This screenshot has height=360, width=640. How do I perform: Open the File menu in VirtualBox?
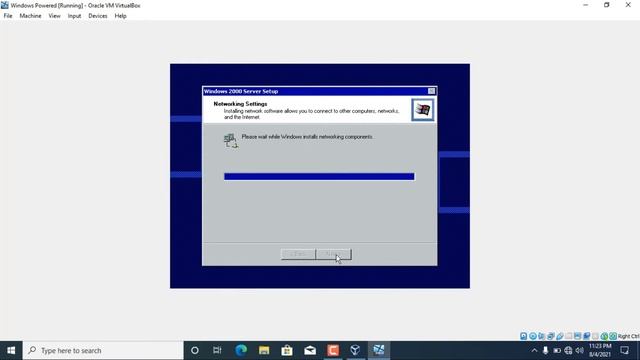[x=8, y=16]
